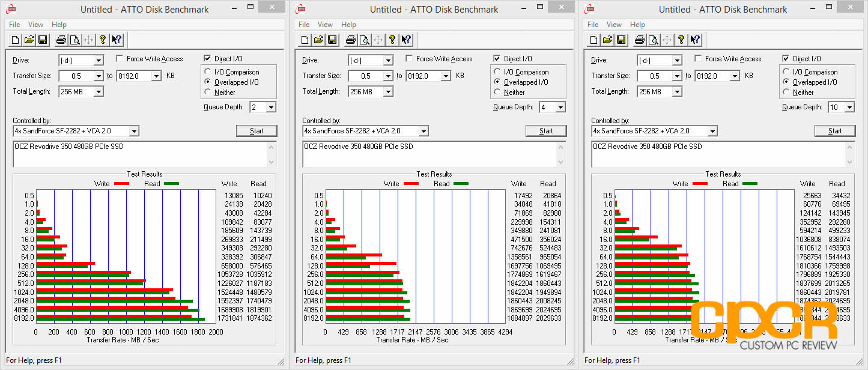Click Start button in the Queue Depth 10 window

835,131
